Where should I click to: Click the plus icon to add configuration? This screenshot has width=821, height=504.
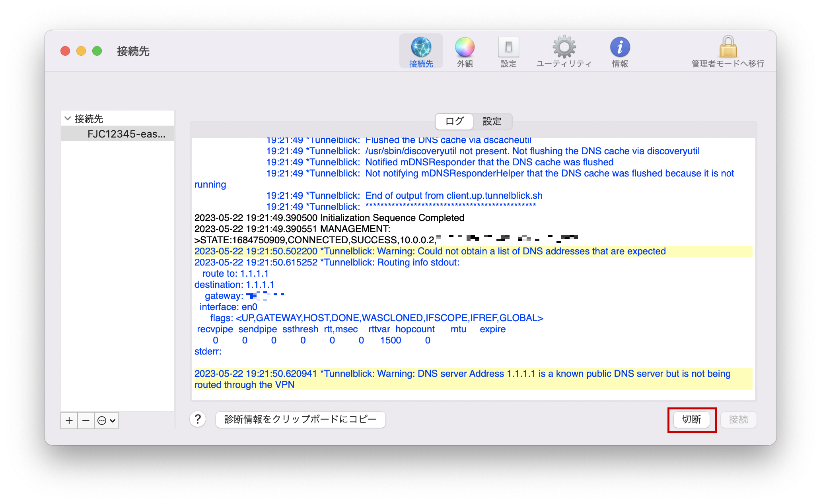click(x=69, y=421)
